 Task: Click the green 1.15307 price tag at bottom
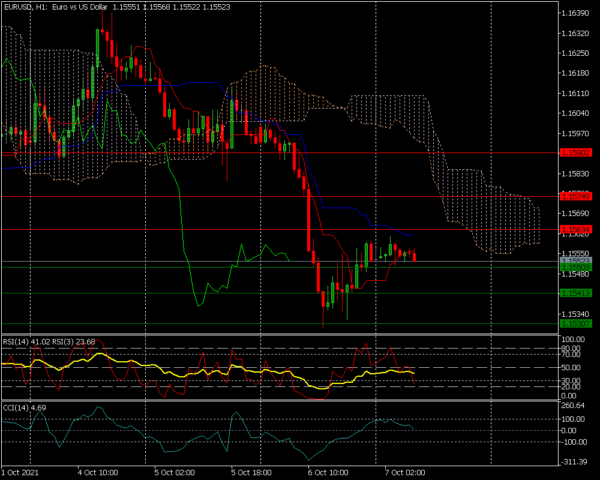576,324
